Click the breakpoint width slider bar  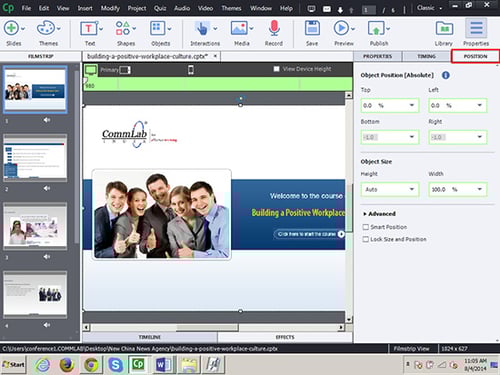click(x=218, y=84)
